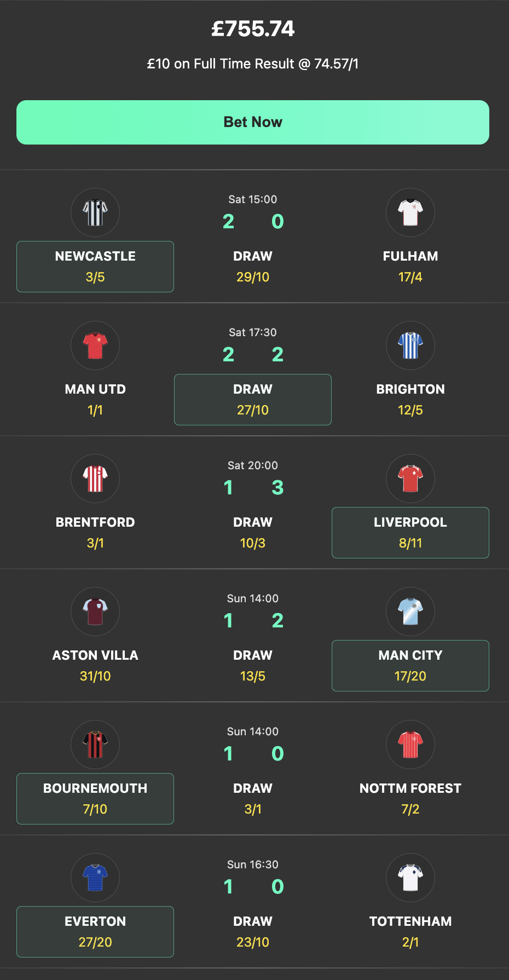The width and height of the screenshot is (509, 980).
Task: Select Tottenham to win at 2/1
Action: (x=410, y=932)
